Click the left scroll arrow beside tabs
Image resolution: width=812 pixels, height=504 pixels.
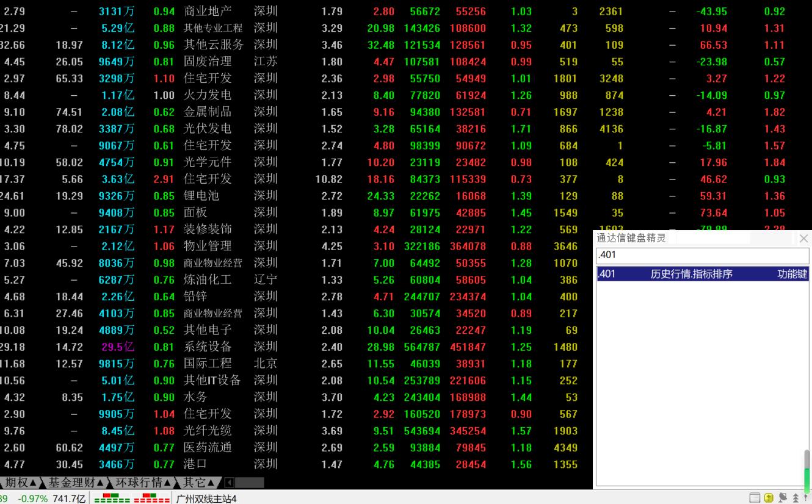[229, 482]
